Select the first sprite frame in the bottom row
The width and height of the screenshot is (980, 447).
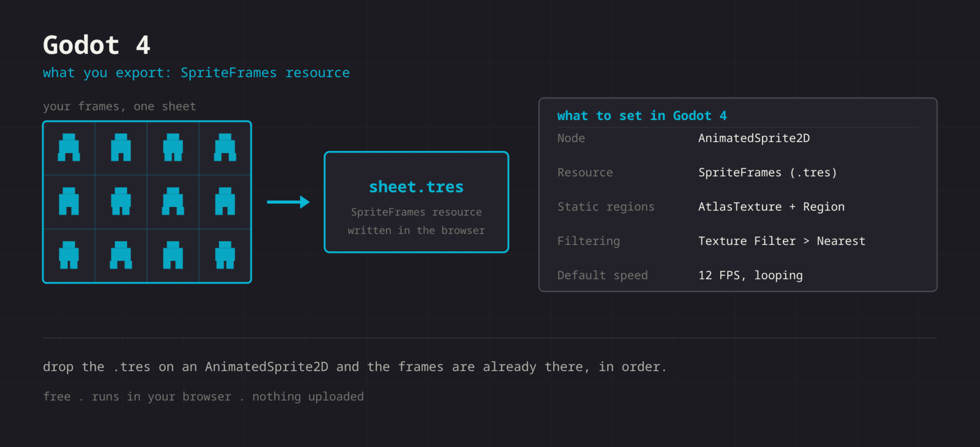[69, 255]
